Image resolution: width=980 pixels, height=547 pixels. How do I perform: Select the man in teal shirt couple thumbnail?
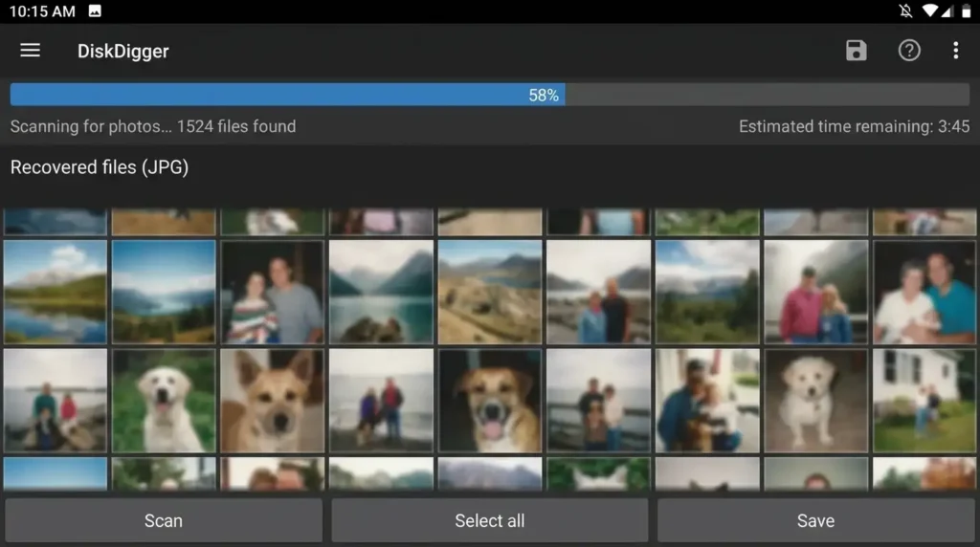924,292
